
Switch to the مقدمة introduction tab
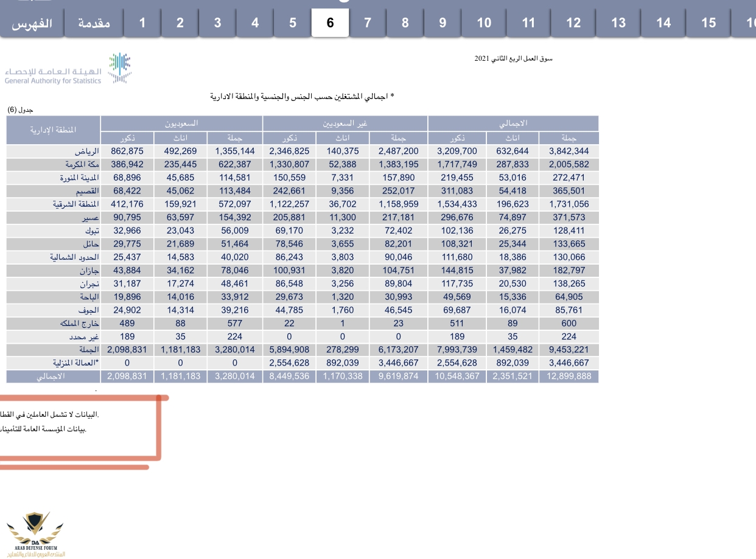(x=94, y=23)
